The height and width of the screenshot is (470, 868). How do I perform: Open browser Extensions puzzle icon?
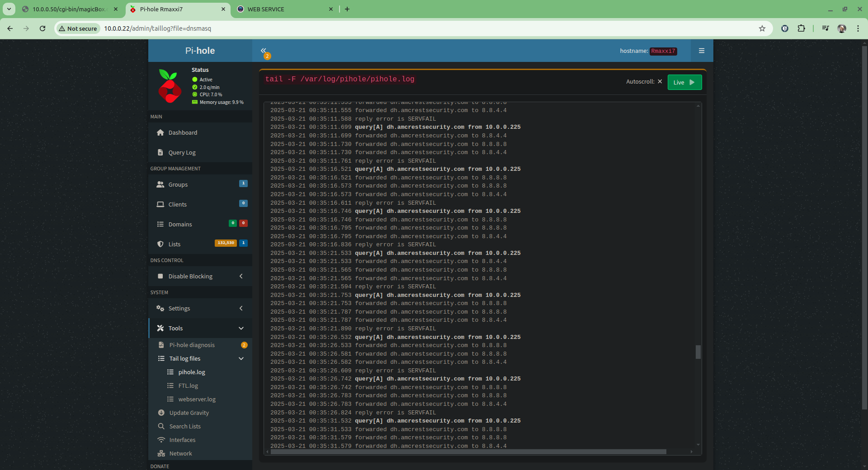coord(801,28)
